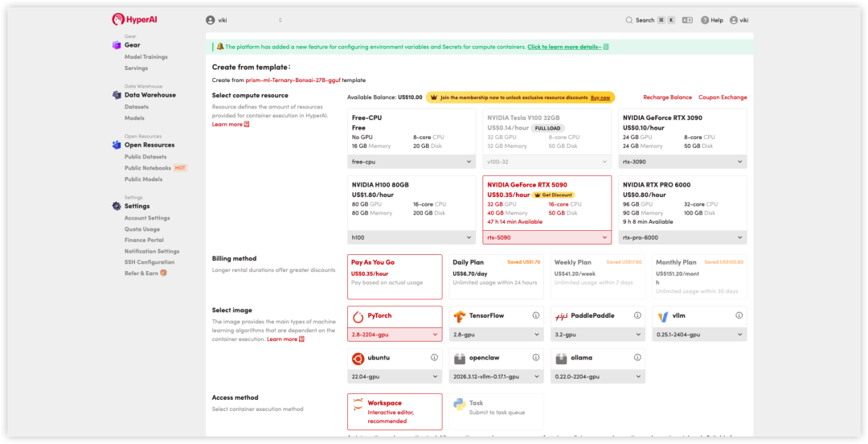Open Servings in the sidebar

pos(136,68)
